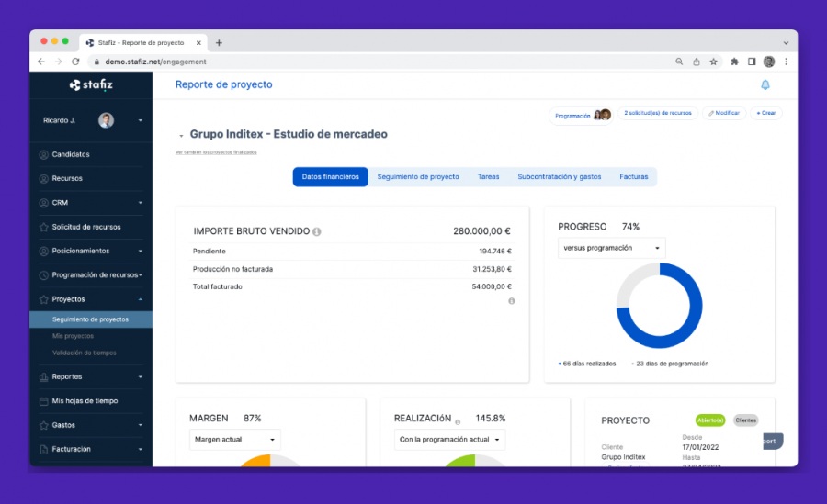827x504 pixels.
Task: Click info icon below Total facturado
Action: (x=511, y=301)
